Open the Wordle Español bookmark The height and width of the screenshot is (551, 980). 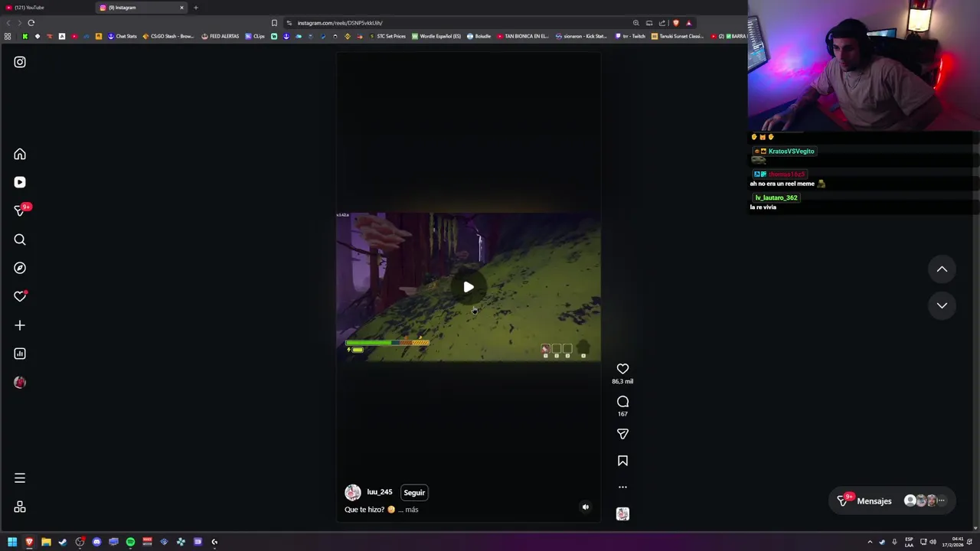click(x=436, y=36)
